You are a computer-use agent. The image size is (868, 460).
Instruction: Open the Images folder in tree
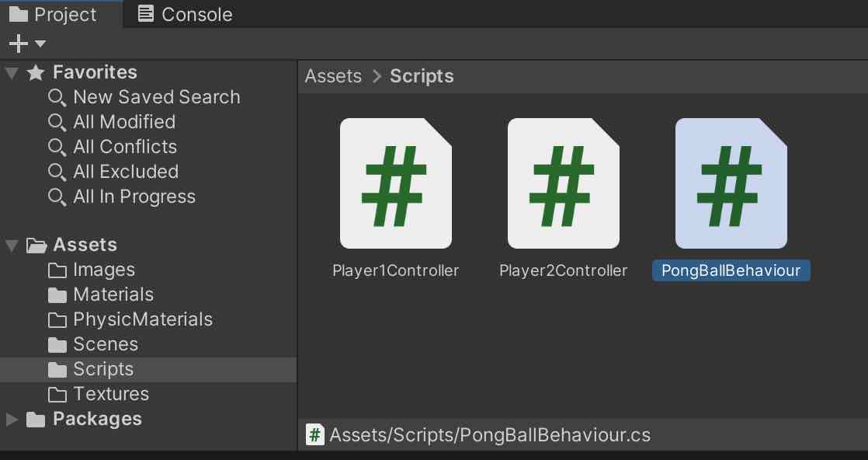coord(103,270)
